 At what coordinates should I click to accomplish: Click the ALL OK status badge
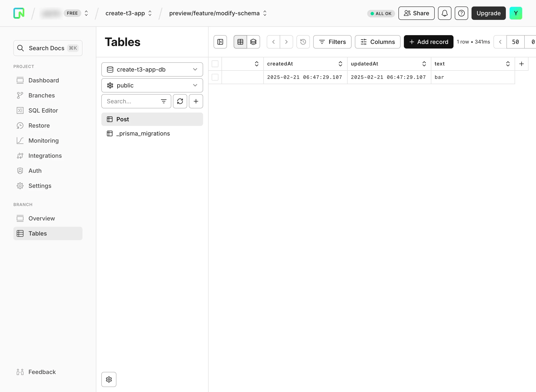coord(381,14)
